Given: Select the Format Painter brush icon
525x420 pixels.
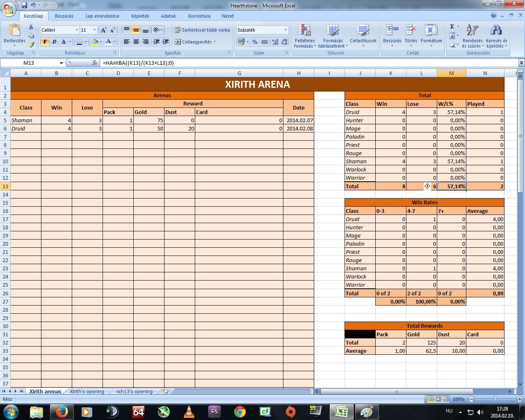Looking at the screenshot, I should [x=31, y=45].
